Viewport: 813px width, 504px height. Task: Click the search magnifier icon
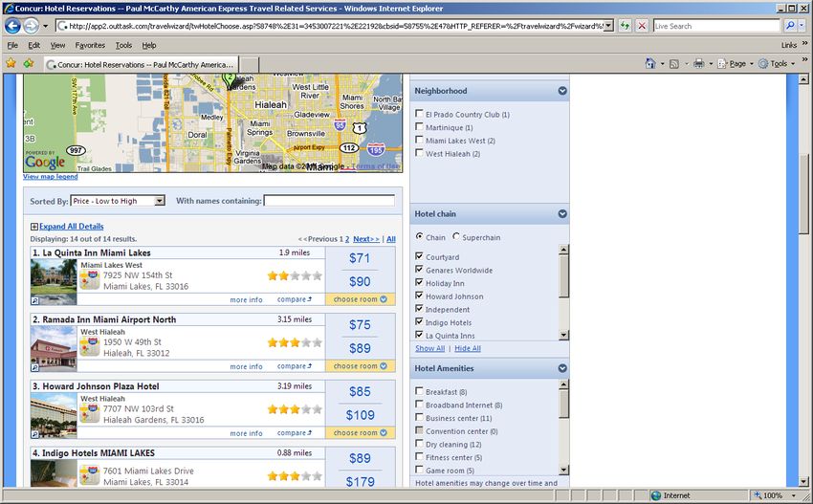790,26
